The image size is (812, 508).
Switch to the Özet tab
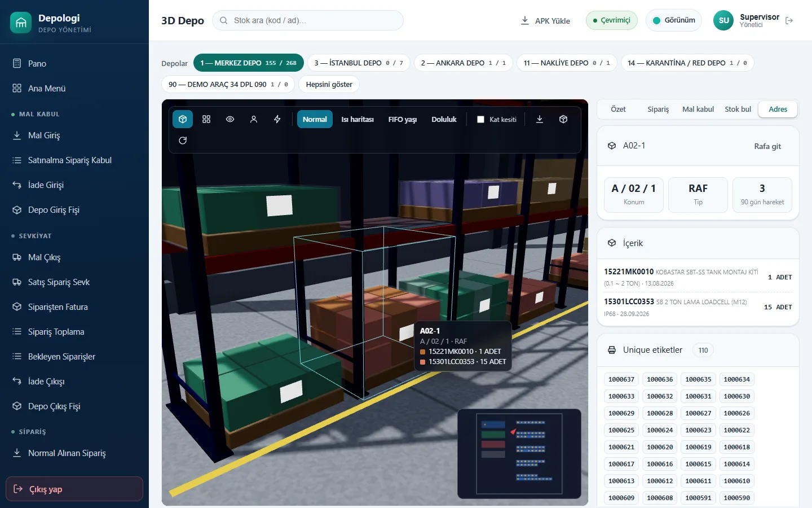tap(618, 109)
